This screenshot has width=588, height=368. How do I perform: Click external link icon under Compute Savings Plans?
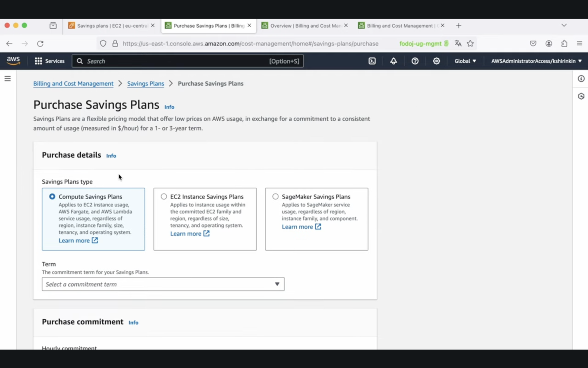tap(95, 240)
